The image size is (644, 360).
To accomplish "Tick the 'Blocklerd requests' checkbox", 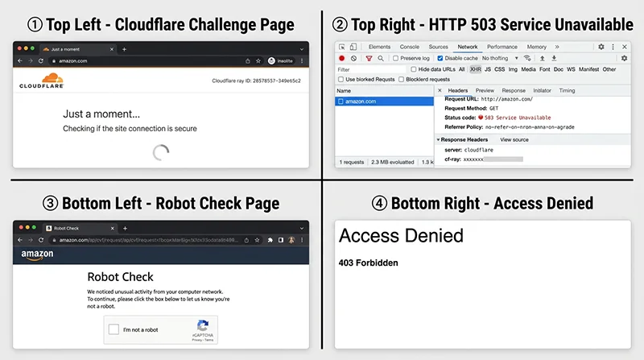I will [401, 79].
